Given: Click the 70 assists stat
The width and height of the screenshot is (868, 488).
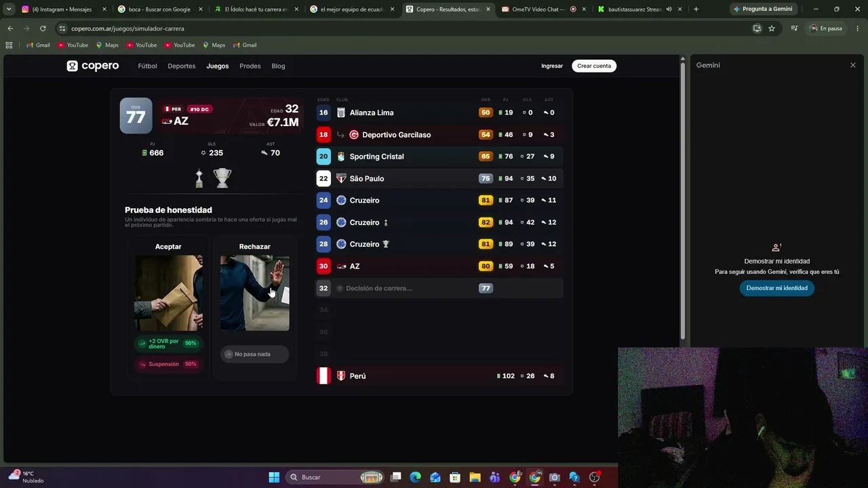Looking at the screenshot, I should click(x=271, y=153).
